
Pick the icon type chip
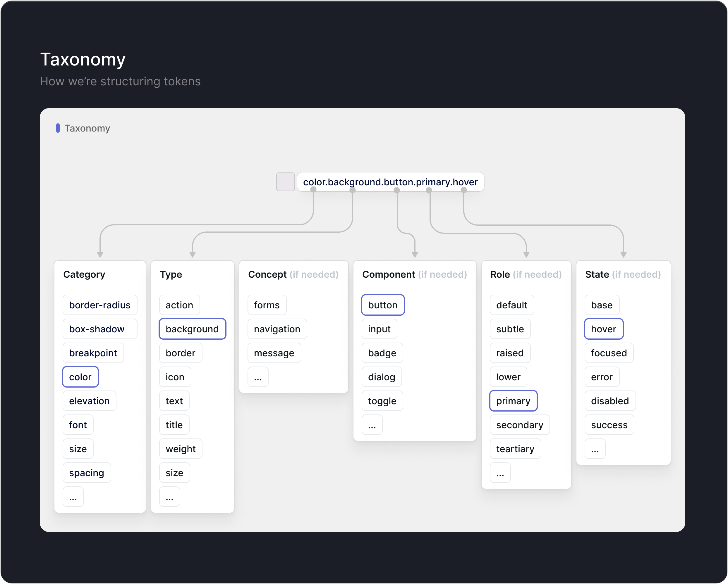pos(175,377)
